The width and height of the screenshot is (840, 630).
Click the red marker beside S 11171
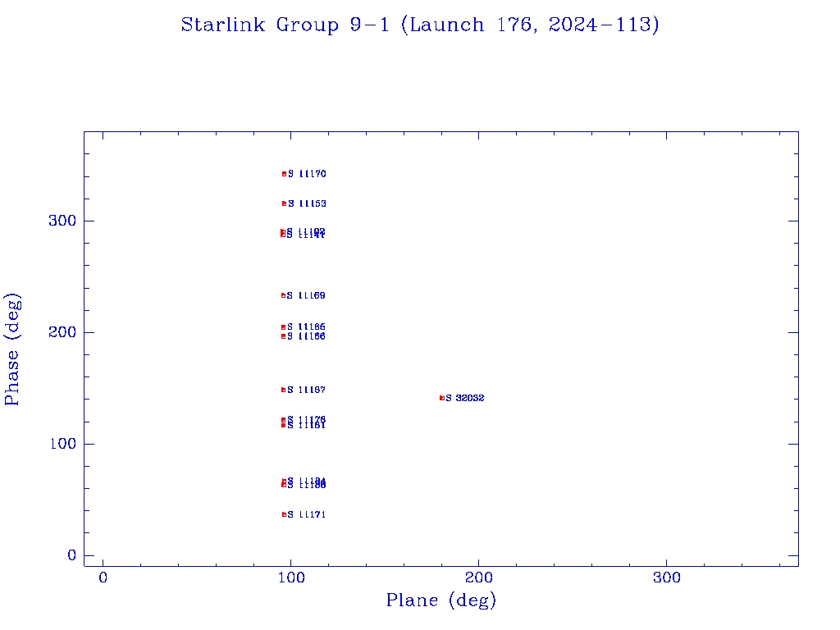click(285, 515)
